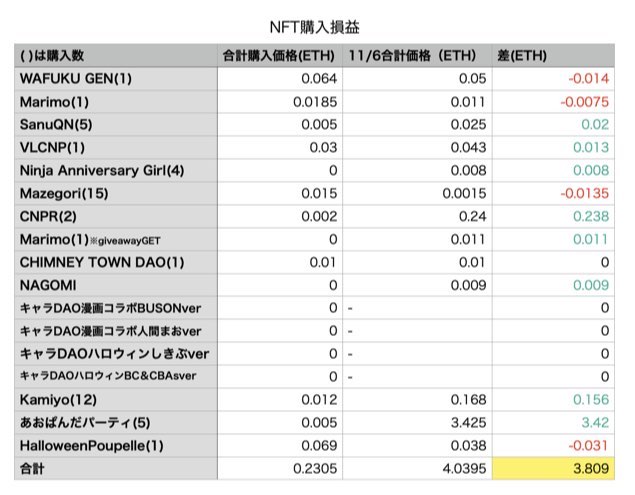Click the SanuQN(5) difference value 0.02

(x=595, y=124)
